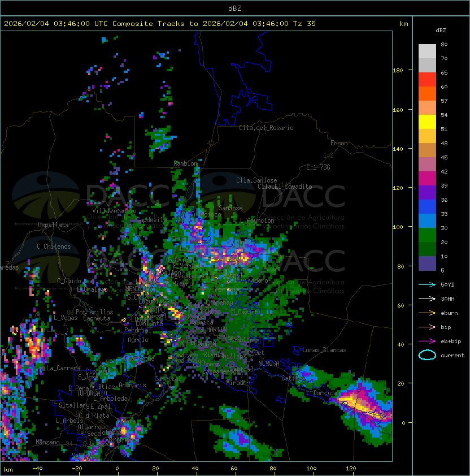The image size is (470, 476).
Task: Pick the slate purple 10 dBZ legend swatch
Action: click(x=427, y=263)
